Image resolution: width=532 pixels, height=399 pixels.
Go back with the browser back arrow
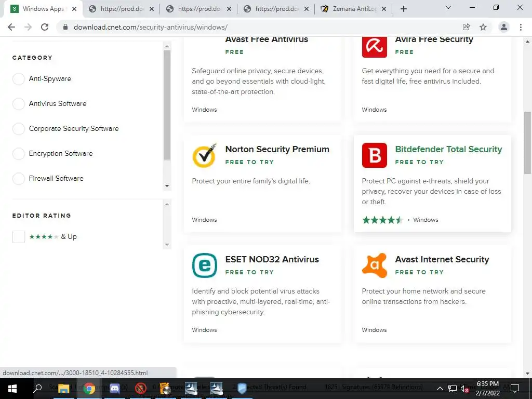coord(11,27)
